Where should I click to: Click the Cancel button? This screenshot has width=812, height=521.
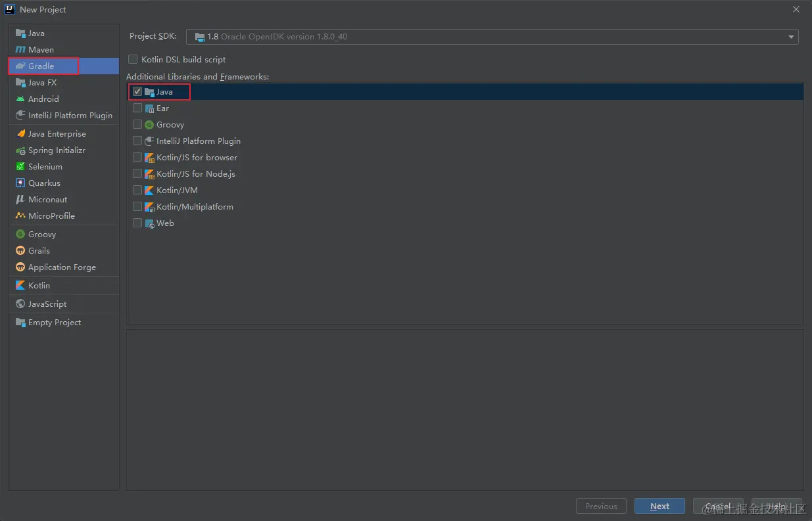point(718,506)
